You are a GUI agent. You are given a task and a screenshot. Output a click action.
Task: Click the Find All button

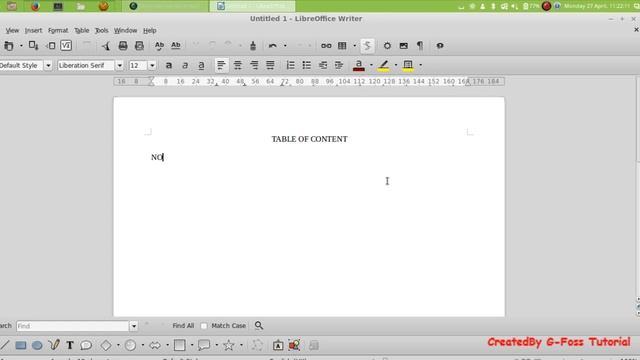183,326
